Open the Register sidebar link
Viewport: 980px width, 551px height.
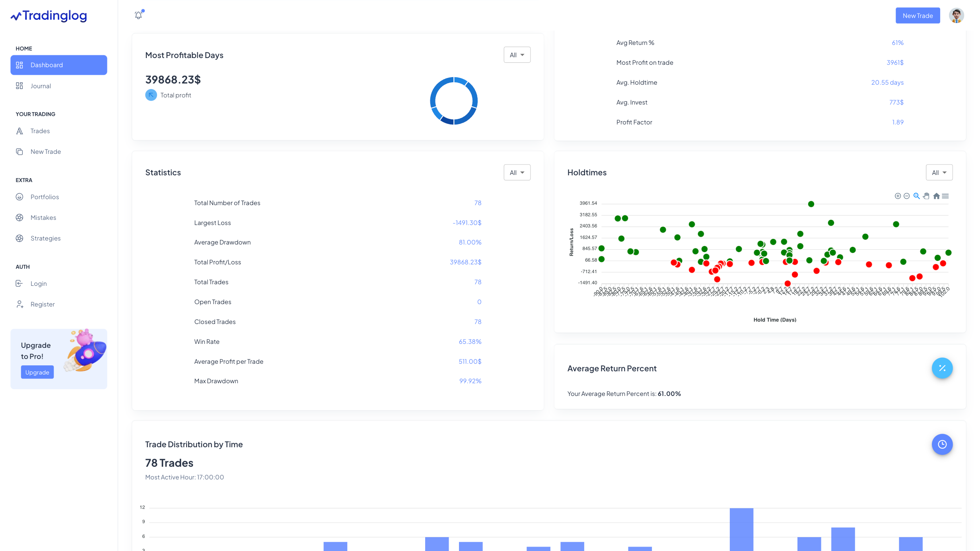point(59,304)
